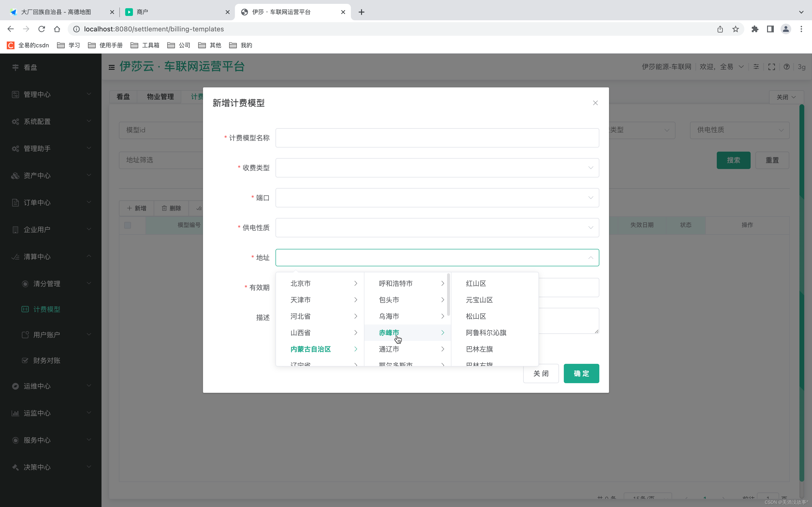Collapse the sidebar with the hamburger icon

pos(111,67)
